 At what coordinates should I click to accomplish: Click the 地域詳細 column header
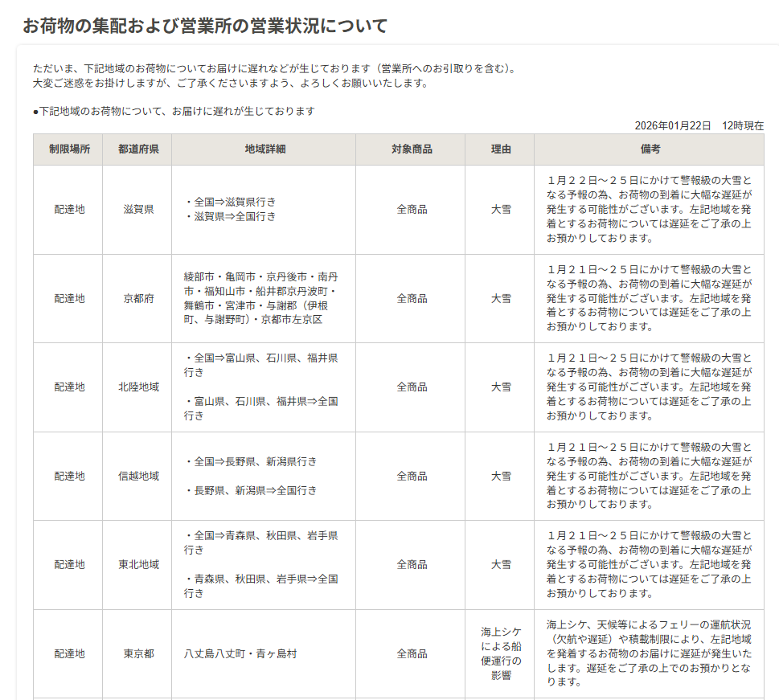(x=264, y=149)
